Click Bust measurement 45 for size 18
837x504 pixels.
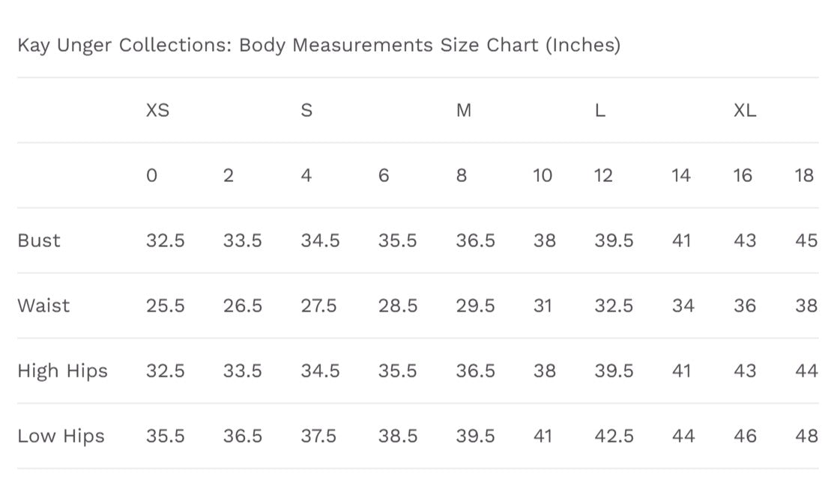pos(806,241)
